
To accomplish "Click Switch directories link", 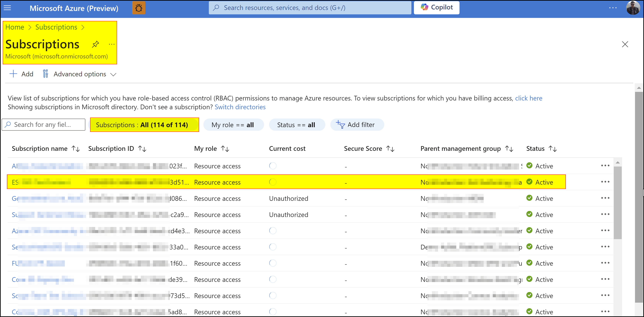I will tap(240, 107).
